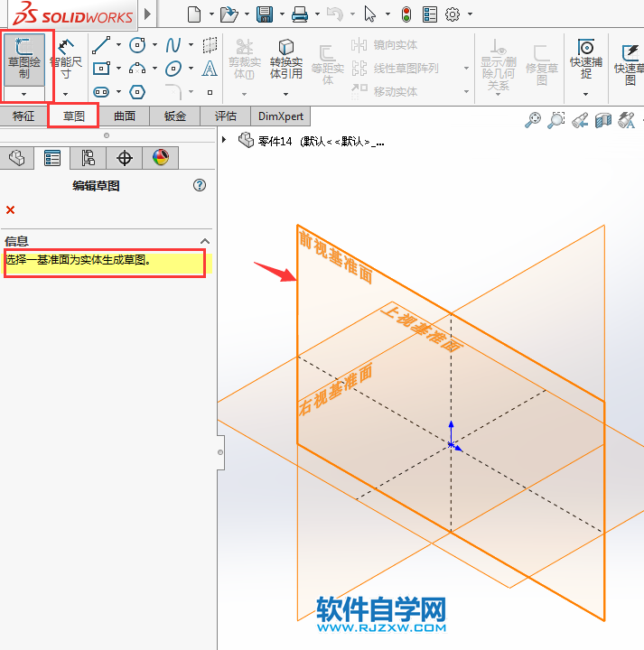
Task: Open the DisplayManager color ball tab
Action: pyautogui.click(x=161, y=158)
